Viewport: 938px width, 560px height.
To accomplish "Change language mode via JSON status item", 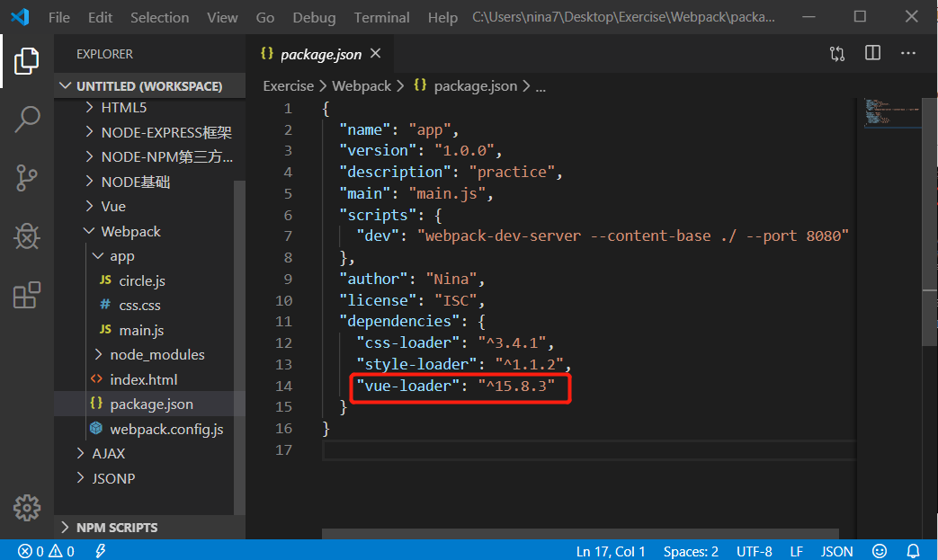I will pyautogui.click(x=836, y=551).
